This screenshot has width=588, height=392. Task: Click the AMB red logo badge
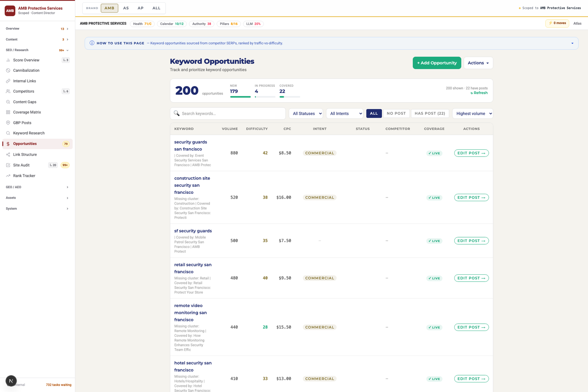point(10,11)
